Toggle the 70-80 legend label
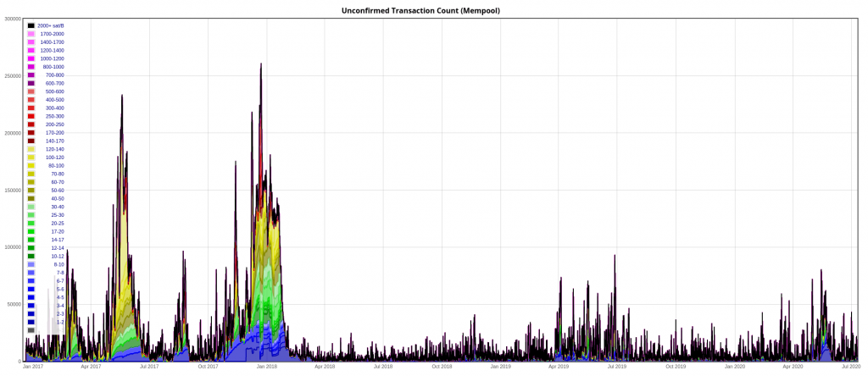 (x=57, y=174)
